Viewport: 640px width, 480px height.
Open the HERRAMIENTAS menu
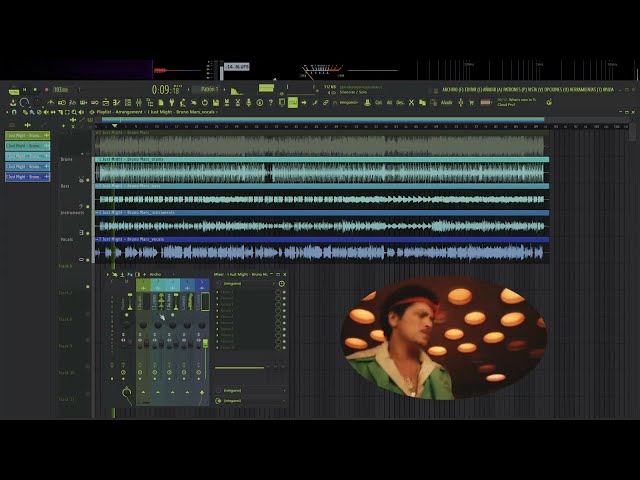[x=584, y=90]
